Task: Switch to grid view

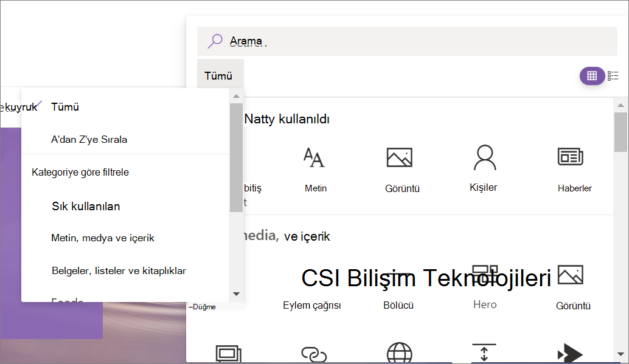Action: pos(592,76)
